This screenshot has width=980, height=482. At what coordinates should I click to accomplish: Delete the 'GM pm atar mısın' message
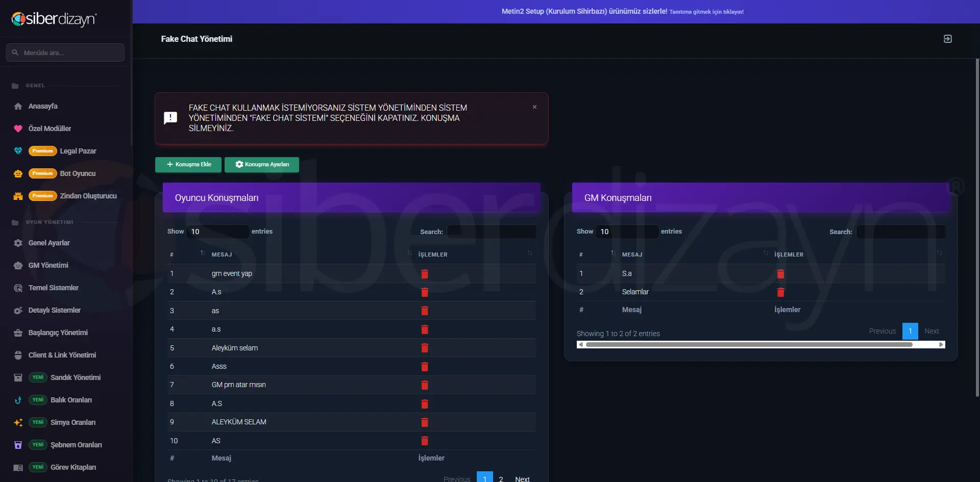coord(424,385)
